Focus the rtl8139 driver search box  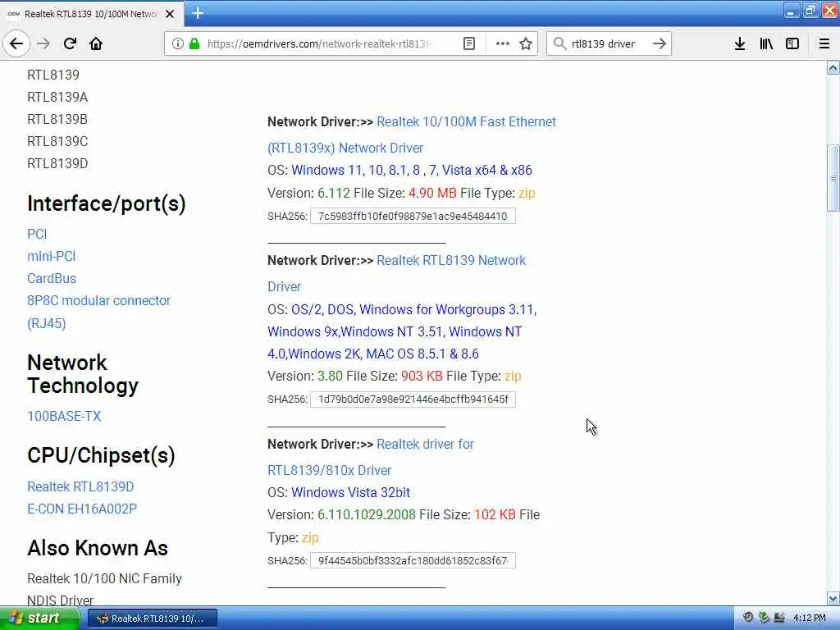click(608, 43)
